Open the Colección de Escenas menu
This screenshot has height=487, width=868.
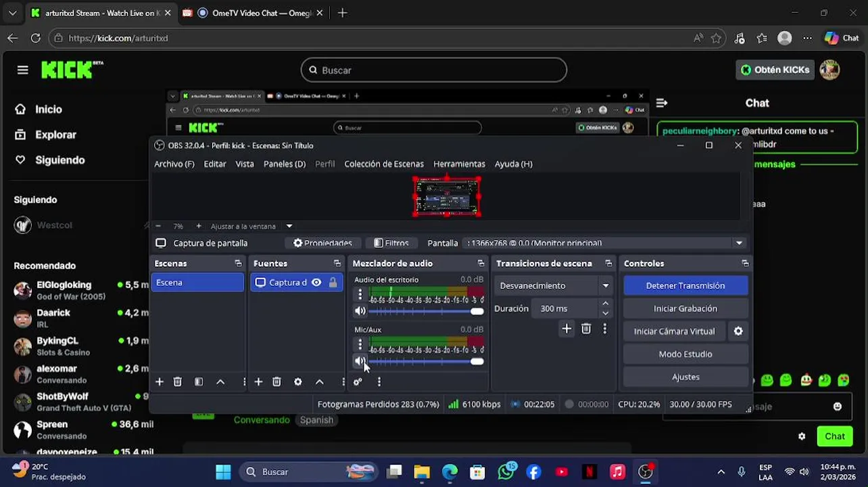(384, 164)
